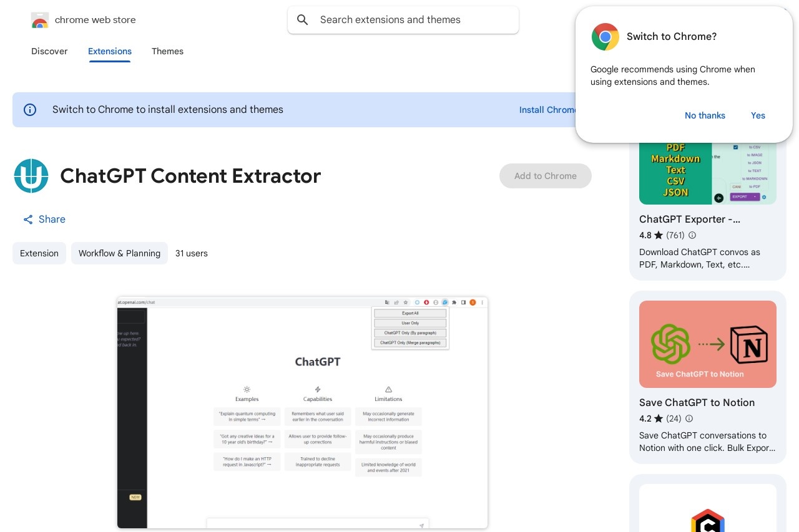Click the info icon in blue banner
The width and height of the screenshot is (799, 532).
[30, 110]
